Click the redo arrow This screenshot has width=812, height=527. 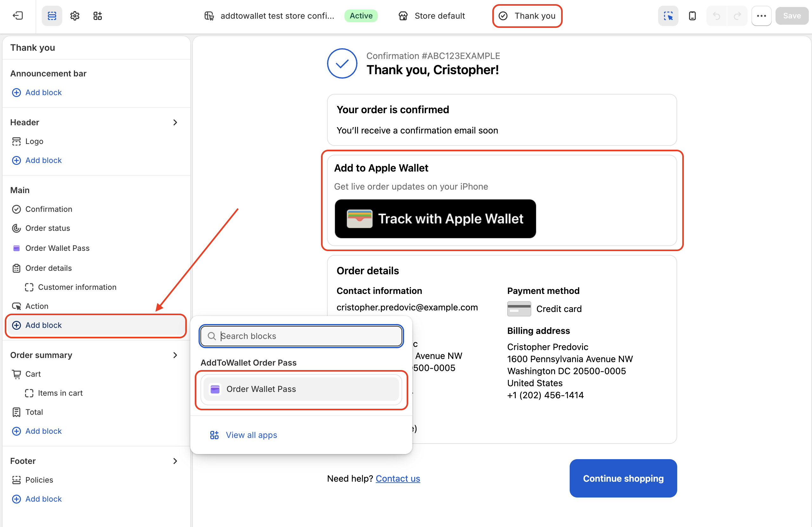(737, 16)
